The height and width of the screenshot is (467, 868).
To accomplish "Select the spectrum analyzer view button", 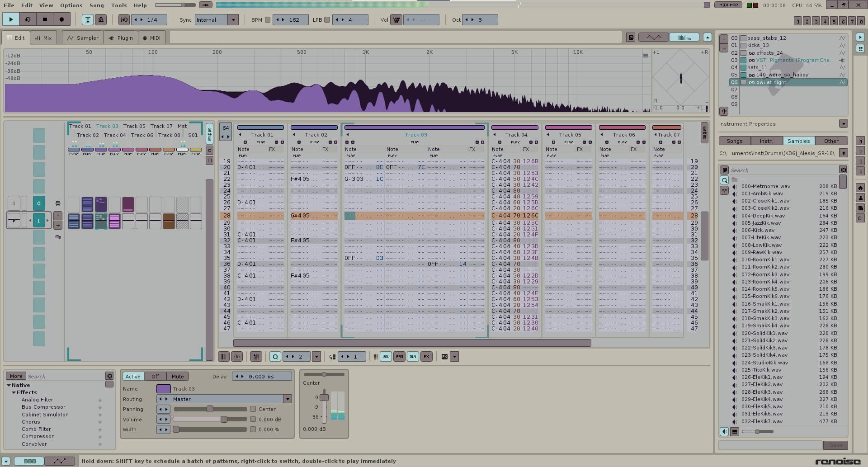I will pos(684,37).
